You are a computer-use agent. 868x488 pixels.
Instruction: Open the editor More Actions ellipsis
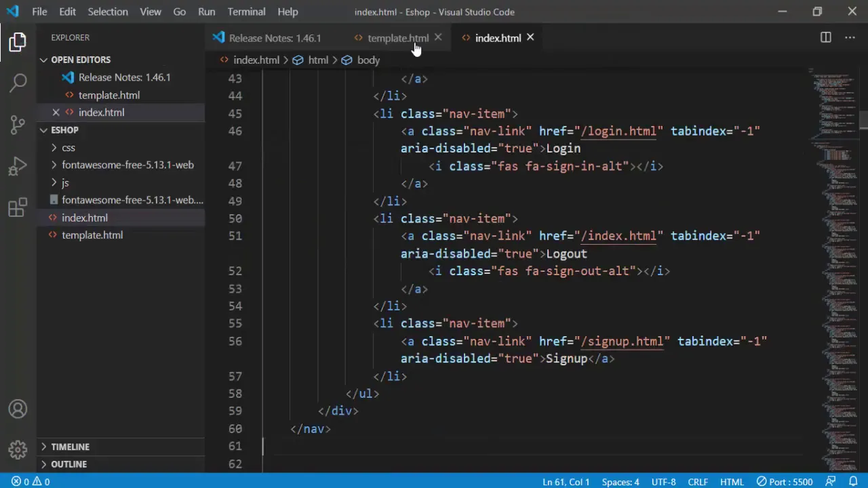[x=850, y=38]
